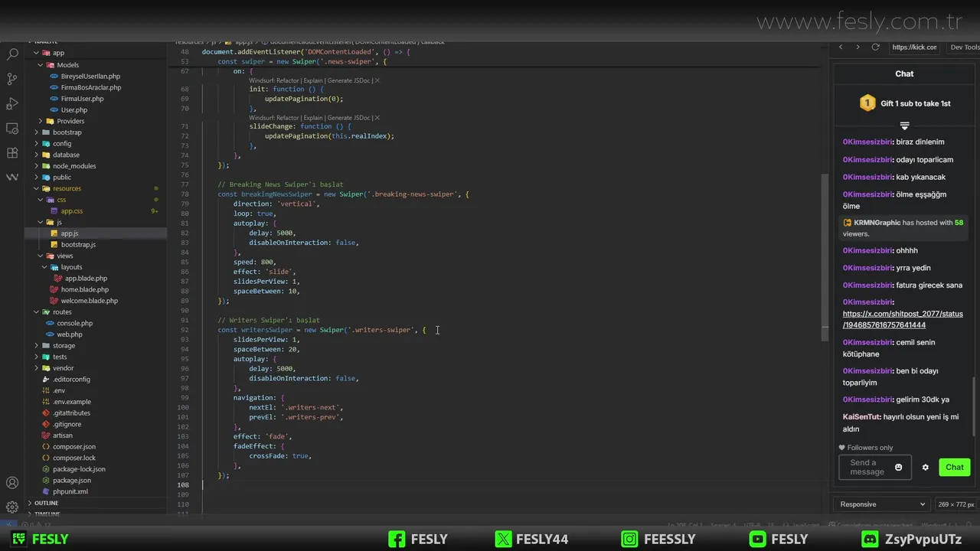Image resolution: width=980 pixels, height=551 pixels.
Task: Reload the embedded browser page
Action: pos(875,47)
